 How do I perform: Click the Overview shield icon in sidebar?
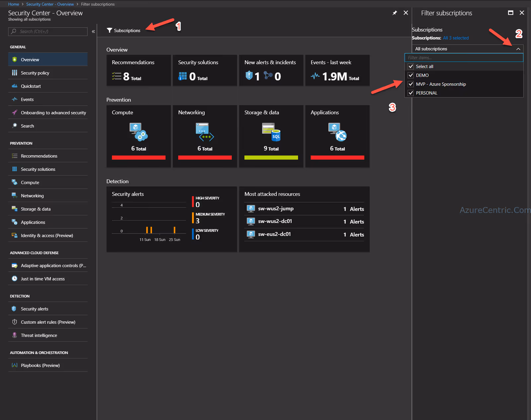(x=15, y=59)
